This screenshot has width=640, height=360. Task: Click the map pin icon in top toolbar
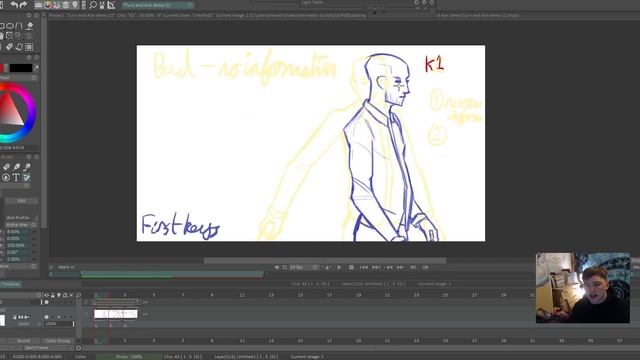pos(75,5)
